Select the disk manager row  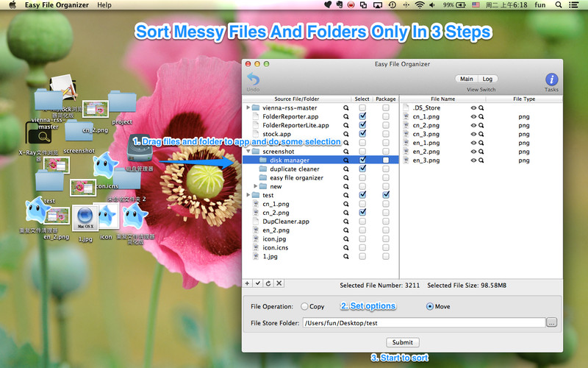click(x=320, y=160)
